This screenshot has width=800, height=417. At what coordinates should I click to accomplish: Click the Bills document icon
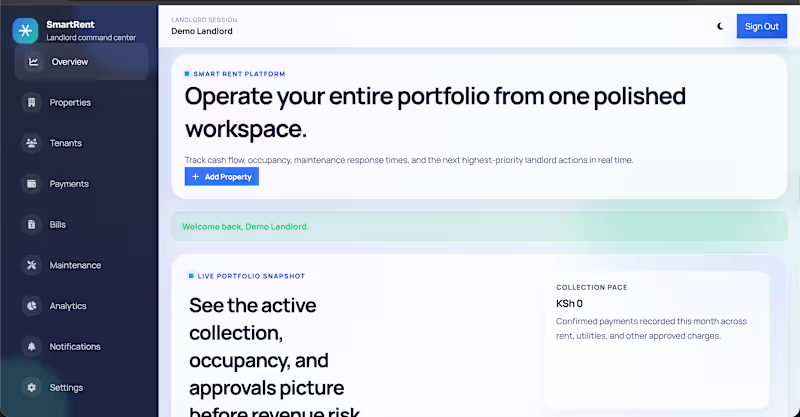tap(32, 225)
